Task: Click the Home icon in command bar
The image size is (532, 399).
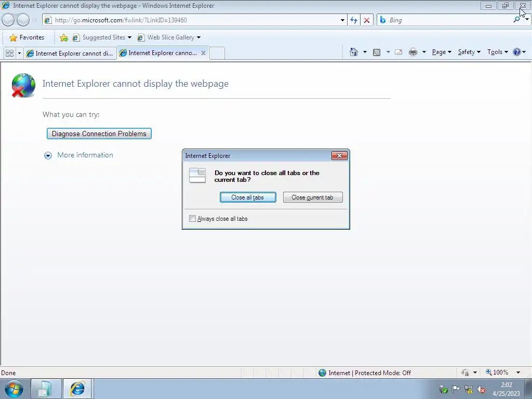Action: point(353,52)
